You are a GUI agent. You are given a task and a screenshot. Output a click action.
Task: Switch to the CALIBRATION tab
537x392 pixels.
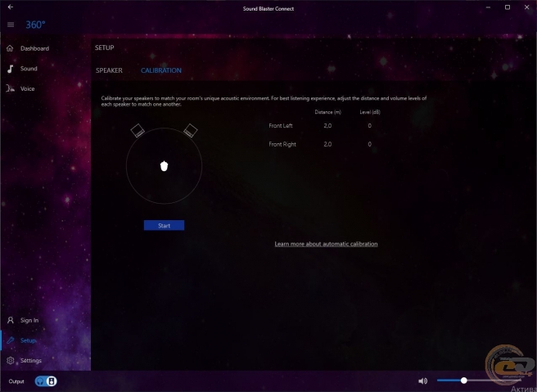click(x=161, y=70)
